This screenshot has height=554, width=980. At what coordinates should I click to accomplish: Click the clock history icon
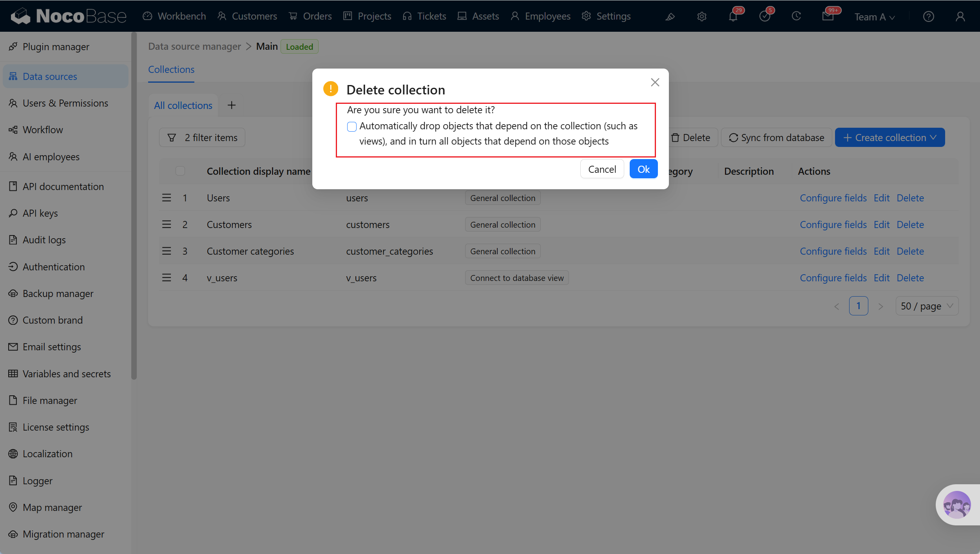(x=796, y=16)
